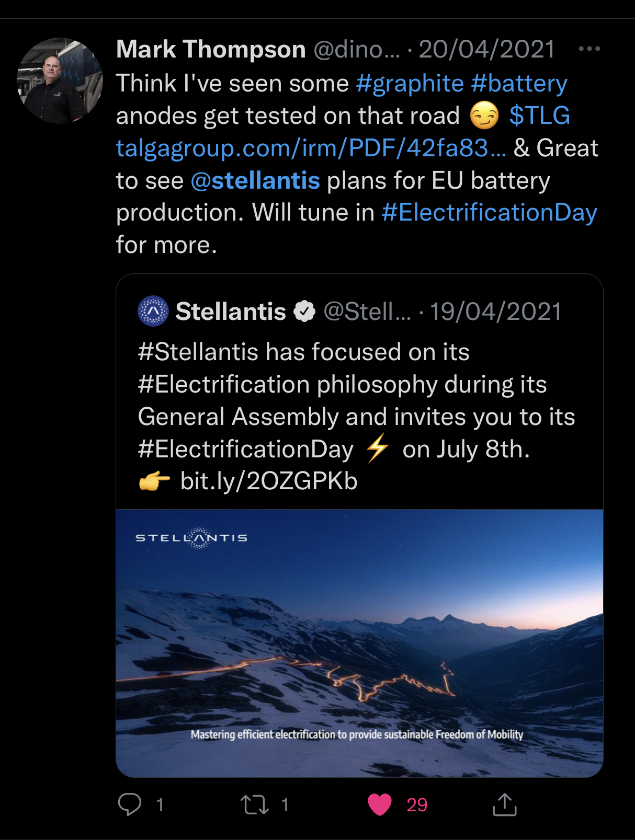
Task: Open the blue #ElectrificationDay hashtag link
Action: [489, 213]
